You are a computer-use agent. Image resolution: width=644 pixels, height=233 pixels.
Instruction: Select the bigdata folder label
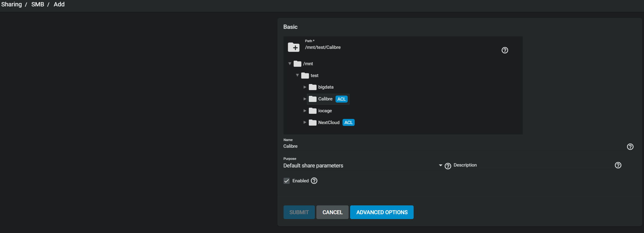(x=326, y=87)
